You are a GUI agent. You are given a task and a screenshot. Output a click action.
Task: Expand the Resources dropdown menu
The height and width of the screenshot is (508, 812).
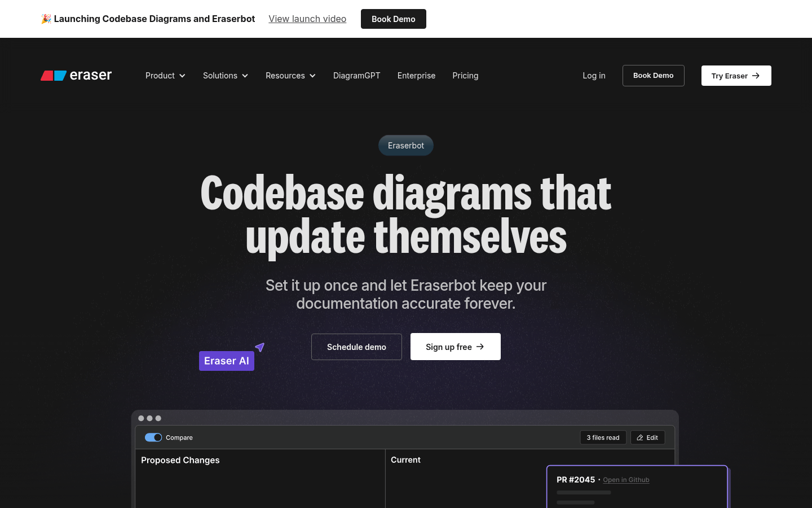tap(290, 76)
